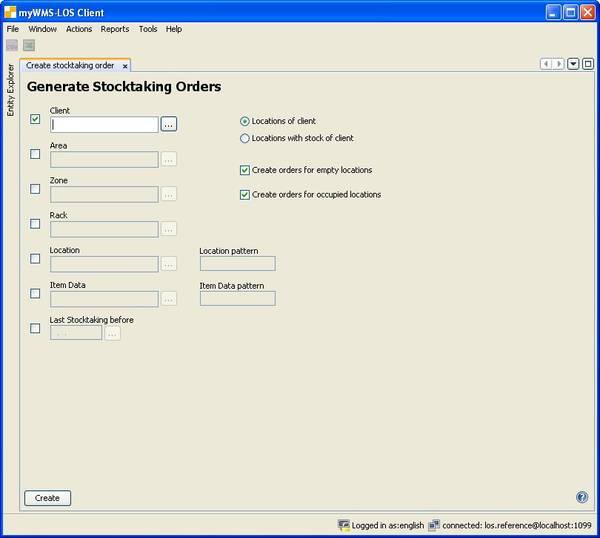Click the Create button
Viewport: 600px width, 538px height.
[x=47, y=498]
